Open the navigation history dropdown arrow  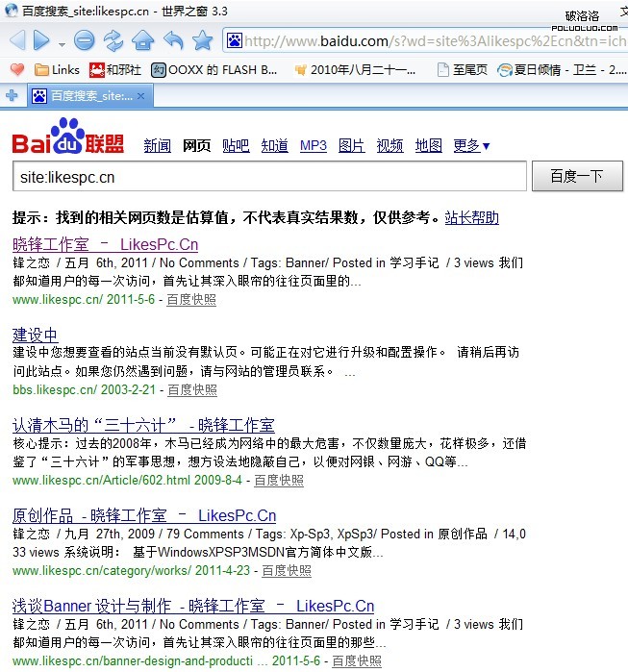[x=62, y=43]
